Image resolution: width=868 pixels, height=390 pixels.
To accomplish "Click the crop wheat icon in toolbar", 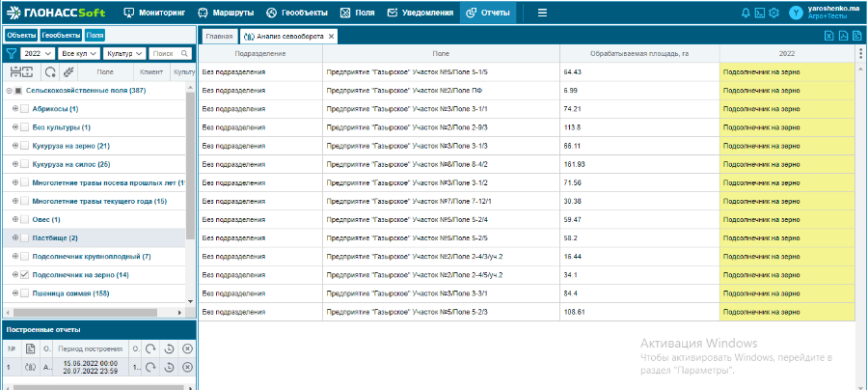I will tap(68, 72).
